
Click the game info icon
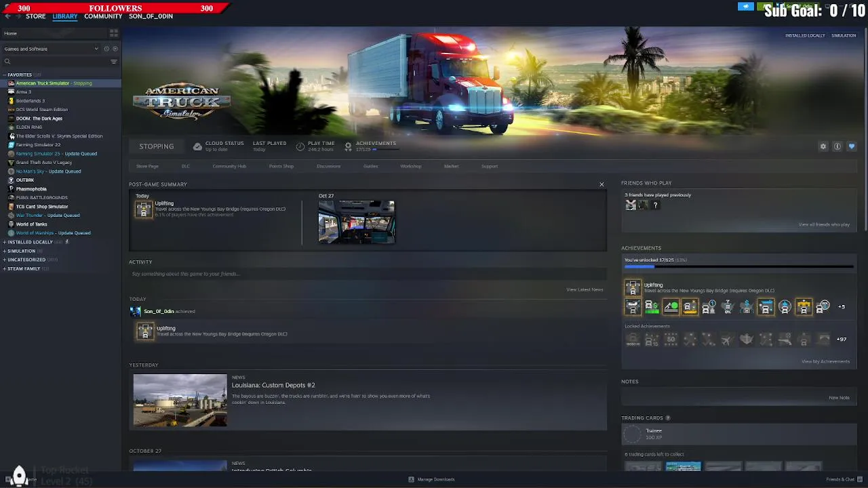coord(837,146)
